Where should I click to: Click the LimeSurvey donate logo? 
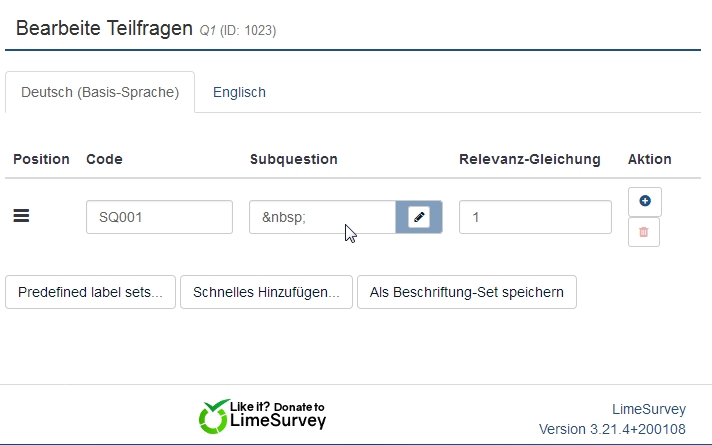point(262,415)
